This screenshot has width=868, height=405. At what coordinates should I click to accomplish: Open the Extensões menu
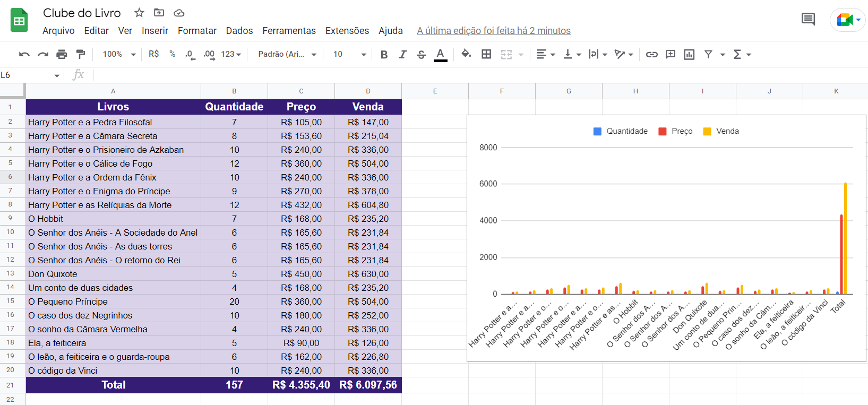point(347,31)
